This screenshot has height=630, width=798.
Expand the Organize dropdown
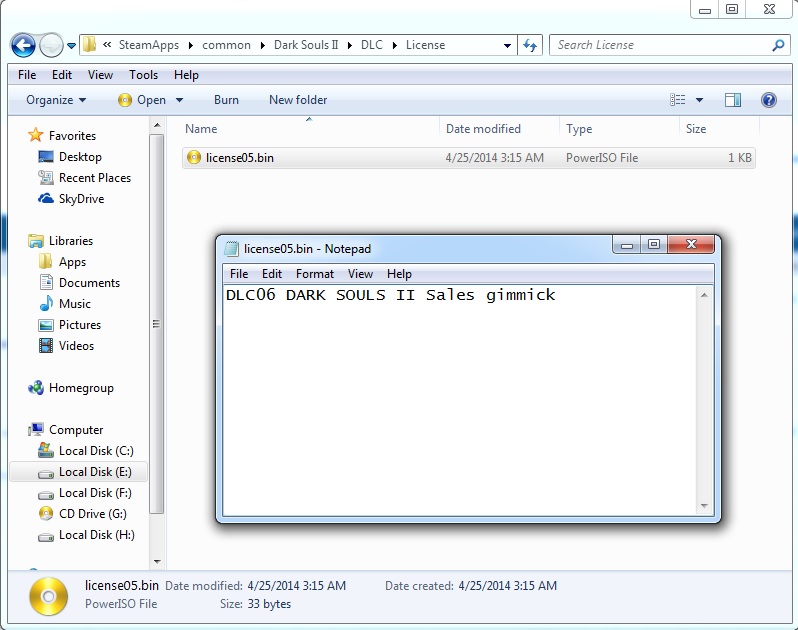click(56, 100)
